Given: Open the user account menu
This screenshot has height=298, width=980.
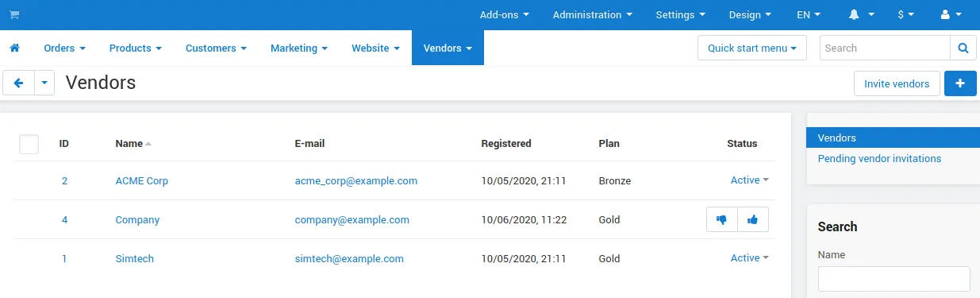Looking at the screenshot, I should point(950,15).
